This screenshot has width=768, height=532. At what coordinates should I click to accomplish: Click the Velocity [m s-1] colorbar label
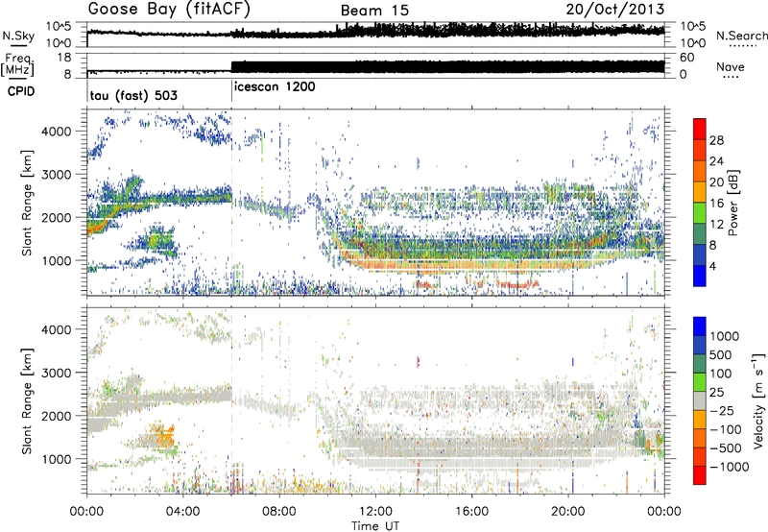759,400
